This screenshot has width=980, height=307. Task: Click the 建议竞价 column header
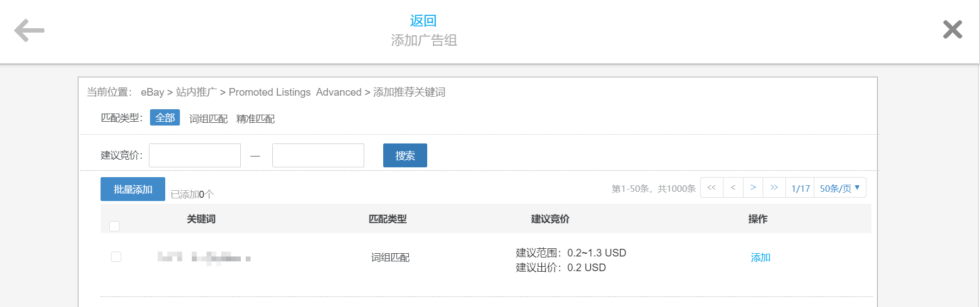click(x=550, y=219)
